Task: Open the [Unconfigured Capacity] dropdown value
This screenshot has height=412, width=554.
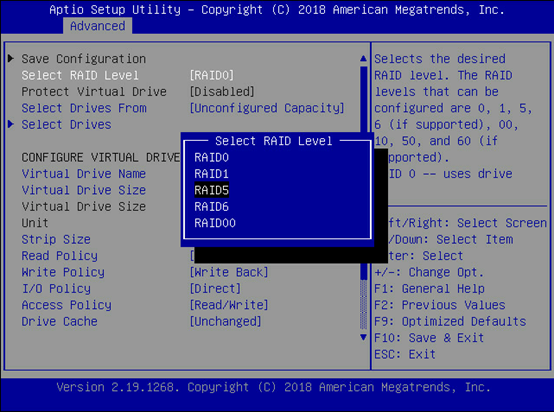Action: click(267, 108)
